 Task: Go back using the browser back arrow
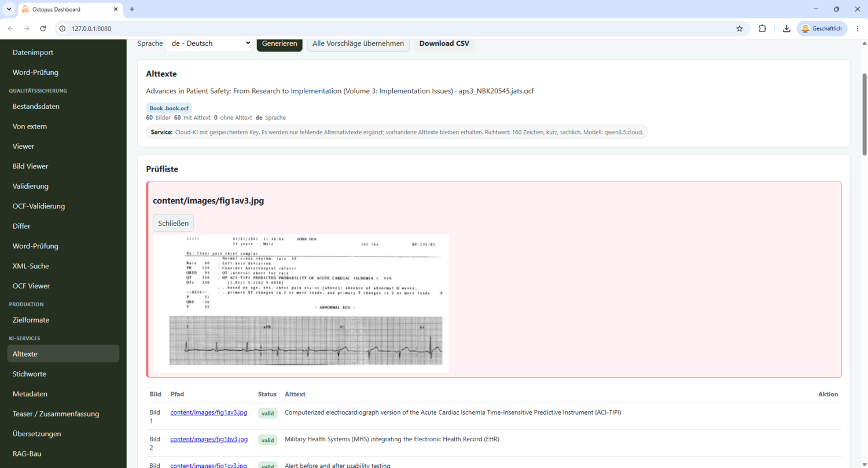10,28
